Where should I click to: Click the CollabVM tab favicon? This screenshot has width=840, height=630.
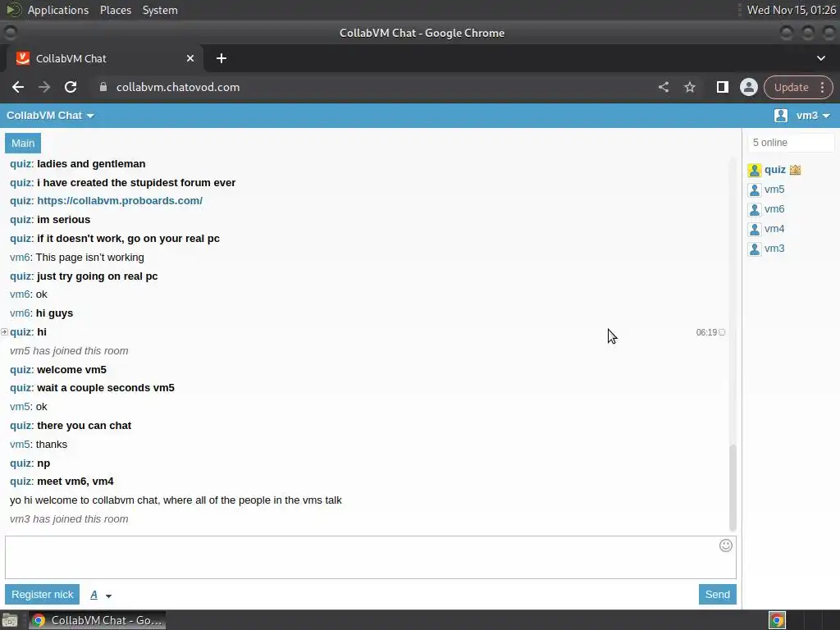[22, 58]
